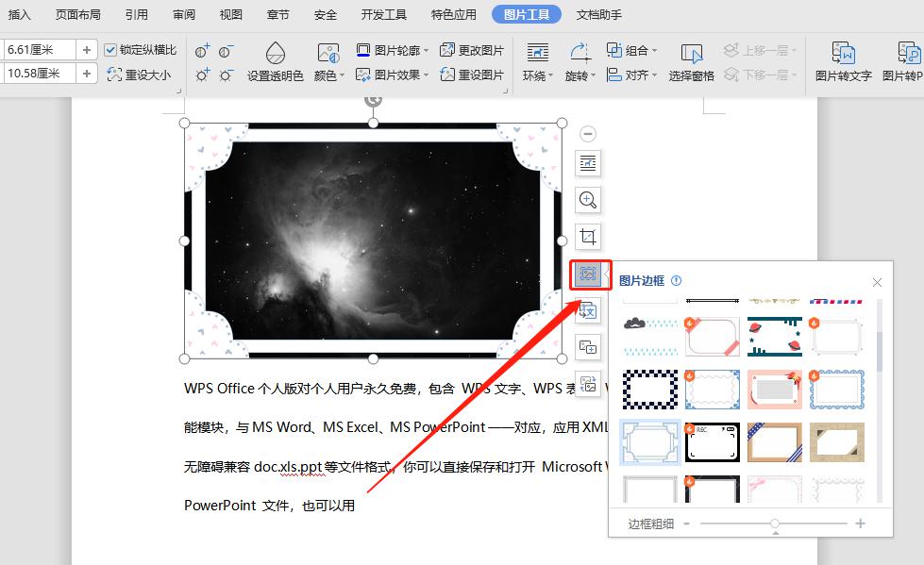Open the 开发工具 tab

[x=384, y=14]
